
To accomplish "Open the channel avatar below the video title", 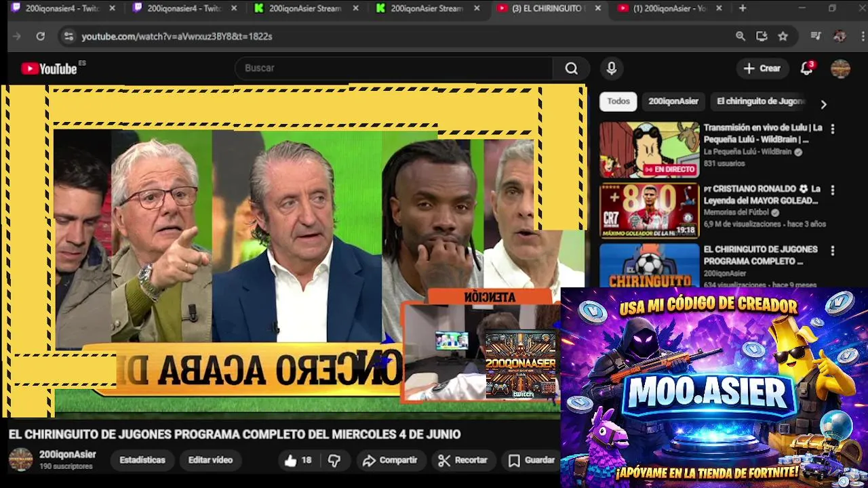I will coord(20,460).
